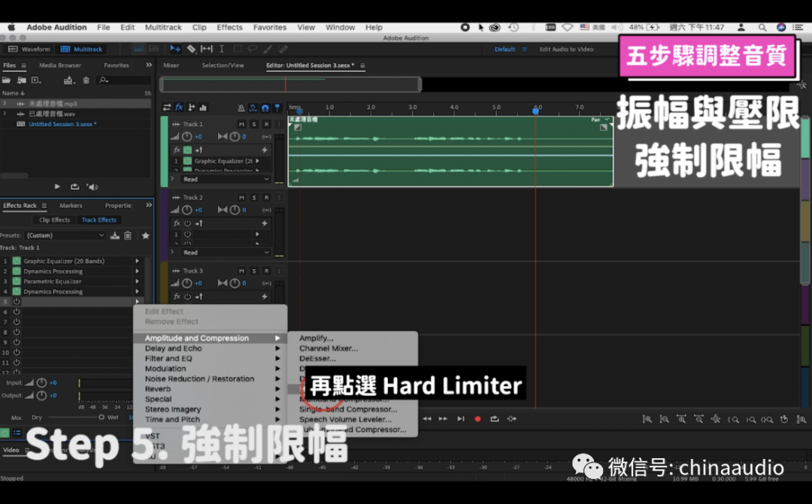
Task: Choose Amplify... from submenu
Action: (316, 339)
